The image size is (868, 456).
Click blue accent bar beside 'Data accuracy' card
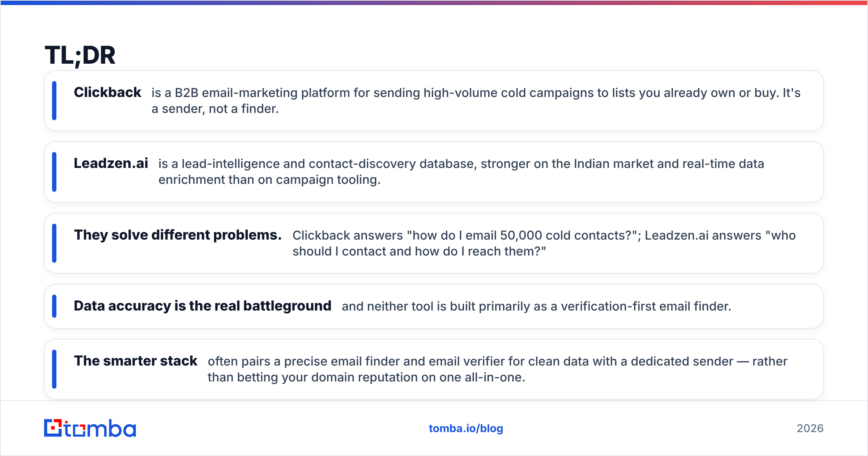click(54, 306)
